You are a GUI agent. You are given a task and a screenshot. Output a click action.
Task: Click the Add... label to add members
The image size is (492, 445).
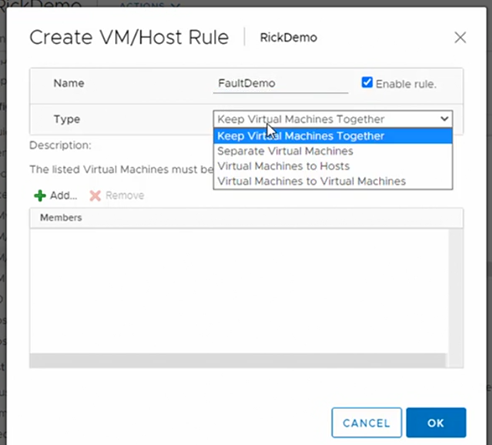pyautogui.click(x=63, y=195)
